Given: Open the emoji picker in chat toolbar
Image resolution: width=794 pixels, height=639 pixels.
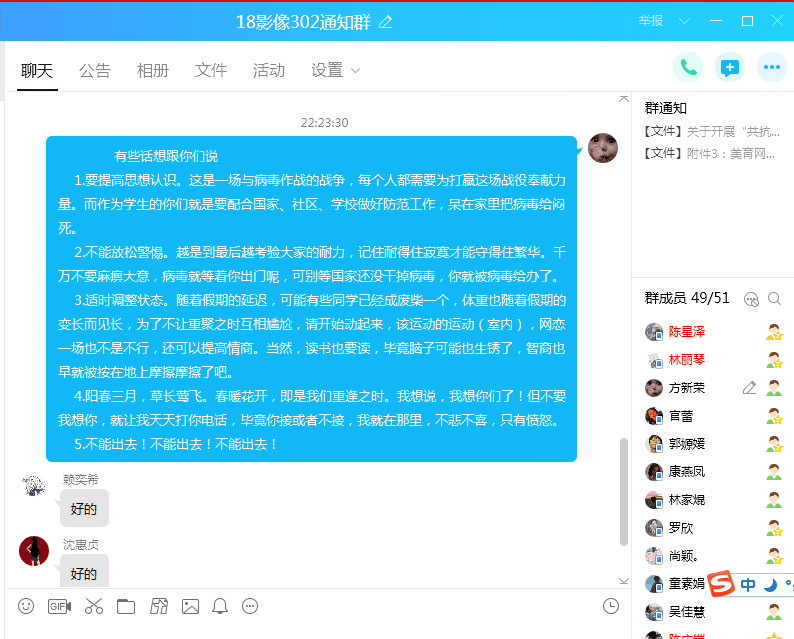Looking at the screenshot, I should [26, 606].
